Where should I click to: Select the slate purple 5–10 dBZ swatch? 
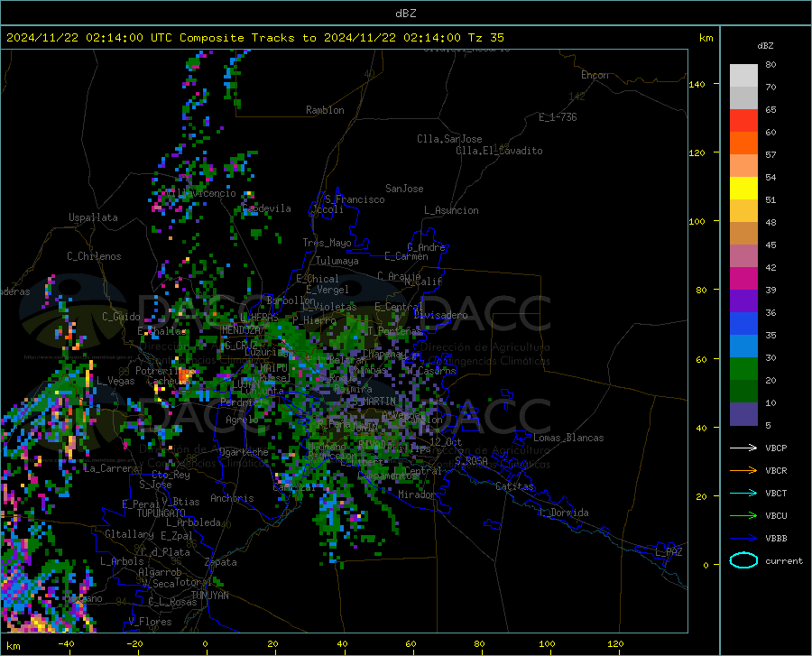743,414
